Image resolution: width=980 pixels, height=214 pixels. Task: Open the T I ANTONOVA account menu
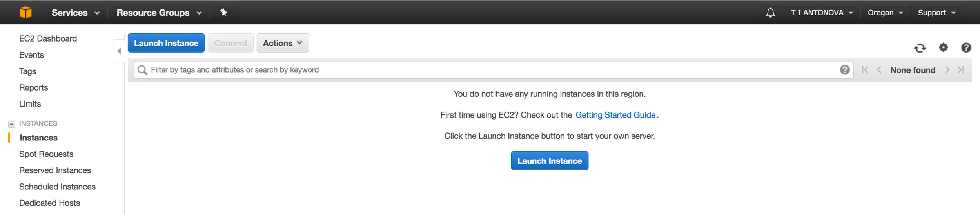[822, 13]
